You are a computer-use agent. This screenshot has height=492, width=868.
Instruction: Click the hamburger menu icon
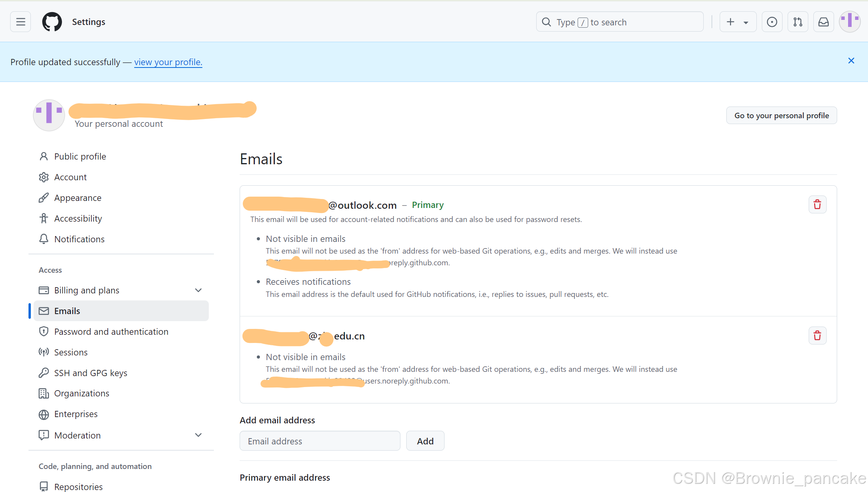point(20,21)
